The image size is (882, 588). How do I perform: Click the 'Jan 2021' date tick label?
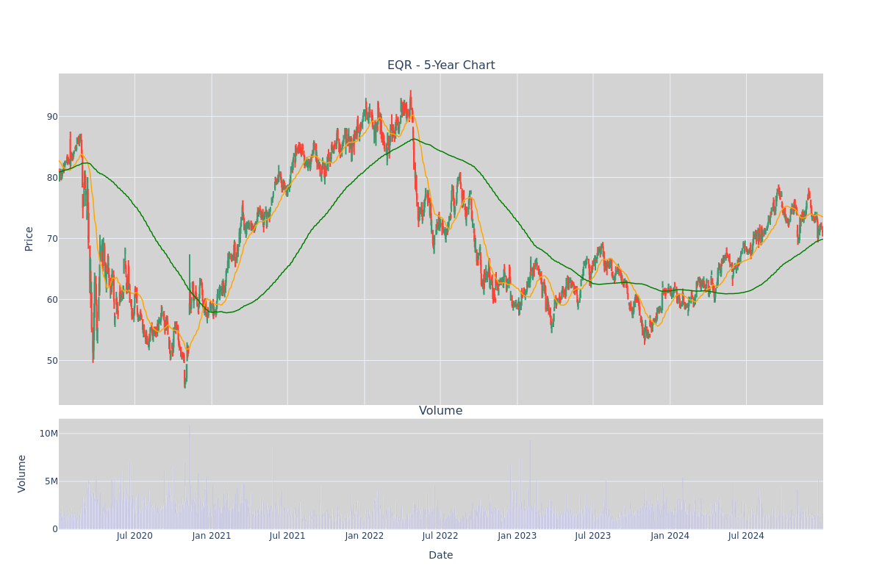pos(212,536)
